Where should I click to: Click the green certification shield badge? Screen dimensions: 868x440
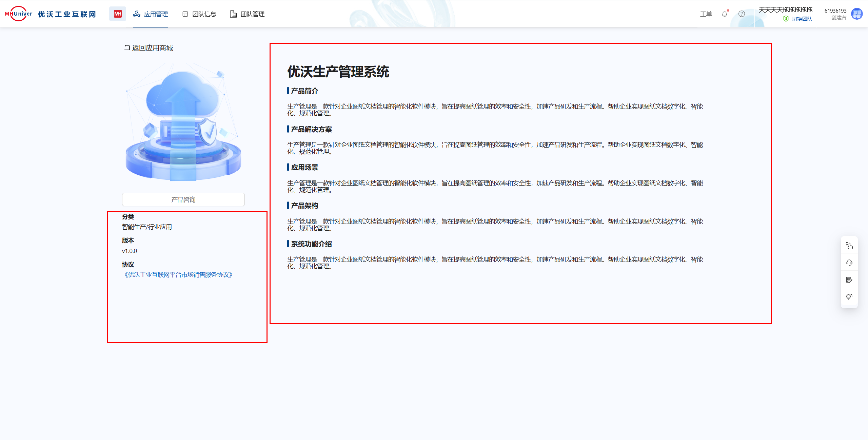pos(786,19)
